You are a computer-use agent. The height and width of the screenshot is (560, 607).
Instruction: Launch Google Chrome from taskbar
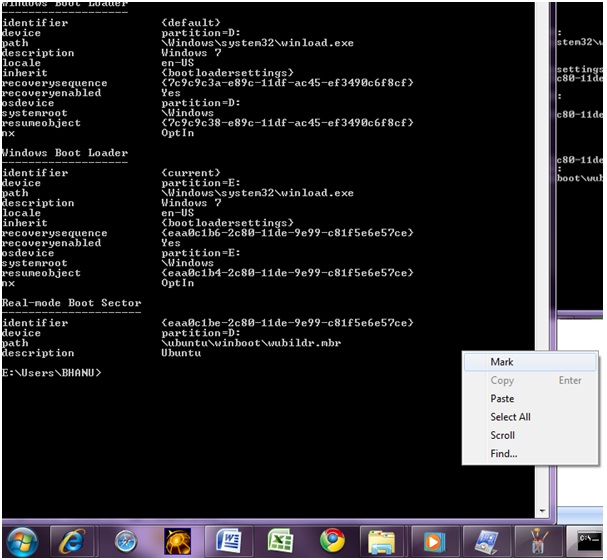pos(332,541)
